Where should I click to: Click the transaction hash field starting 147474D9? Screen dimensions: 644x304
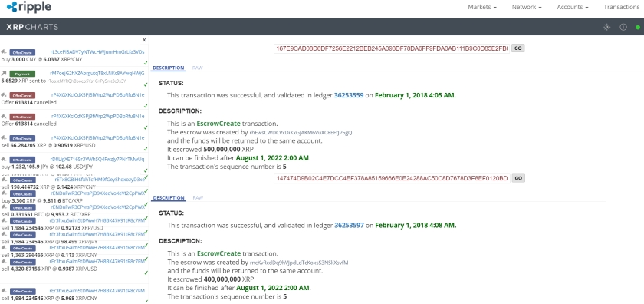tap(392, 179)
